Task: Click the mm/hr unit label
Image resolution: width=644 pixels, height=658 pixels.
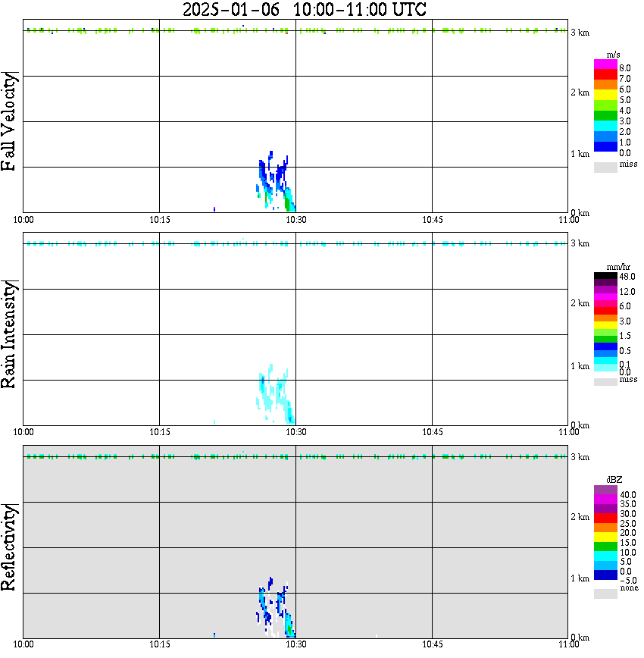Action: [x=618, y=268]
